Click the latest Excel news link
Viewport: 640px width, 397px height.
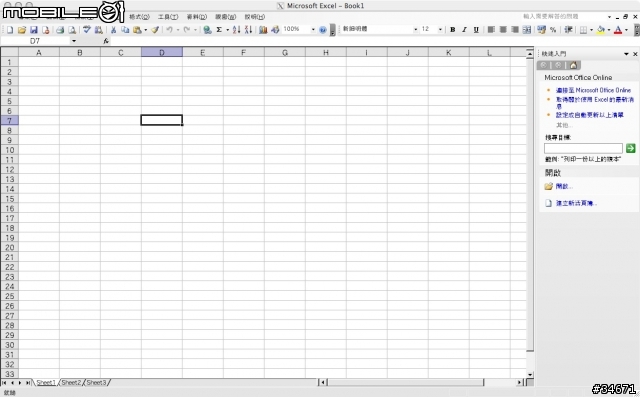click(x=595, y=102)
